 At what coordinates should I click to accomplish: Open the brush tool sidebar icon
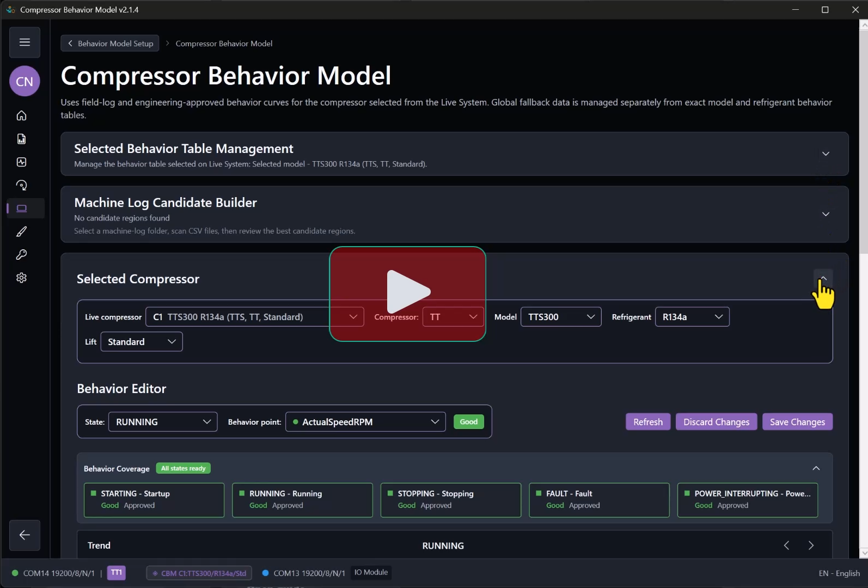click(x=22, y=231)
